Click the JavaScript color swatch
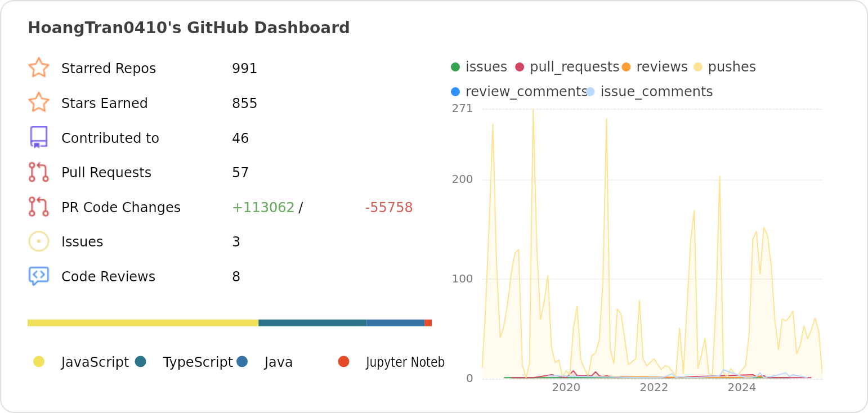868x413 pixels. click(39, 362)
